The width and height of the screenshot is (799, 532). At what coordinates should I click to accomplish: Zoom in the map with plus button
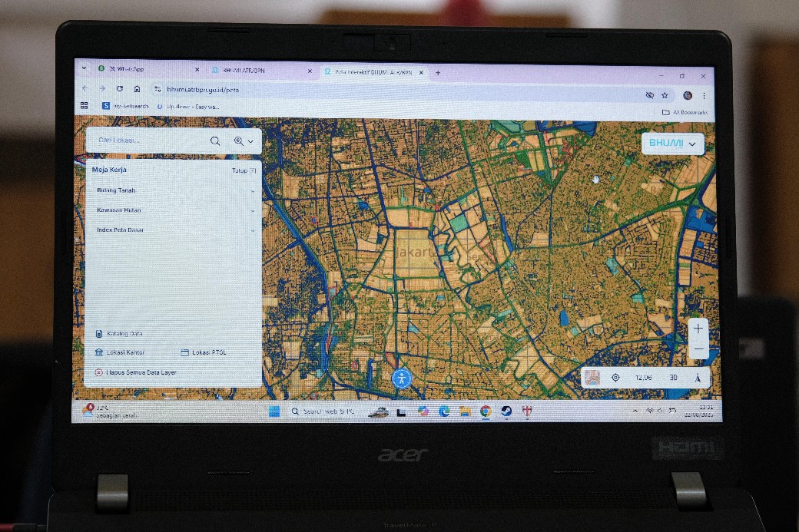[x=698, y=329]
